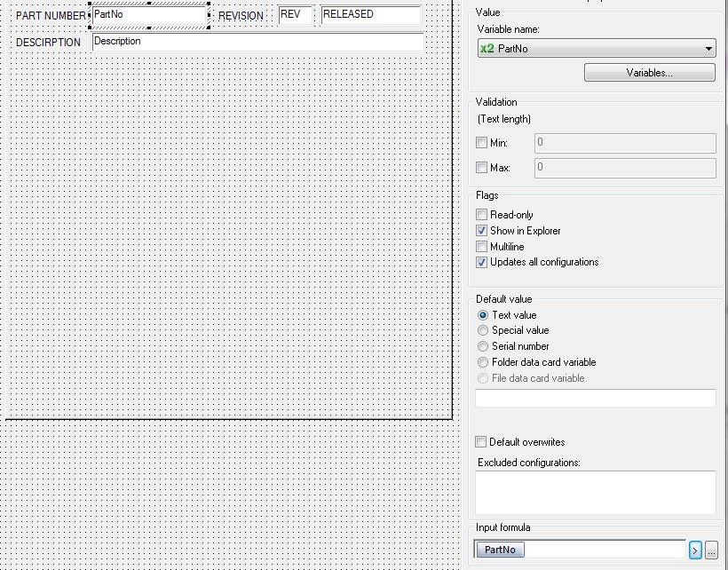Select the REVISION label
The width and height of the screenshot is (728, 570).
241,16
